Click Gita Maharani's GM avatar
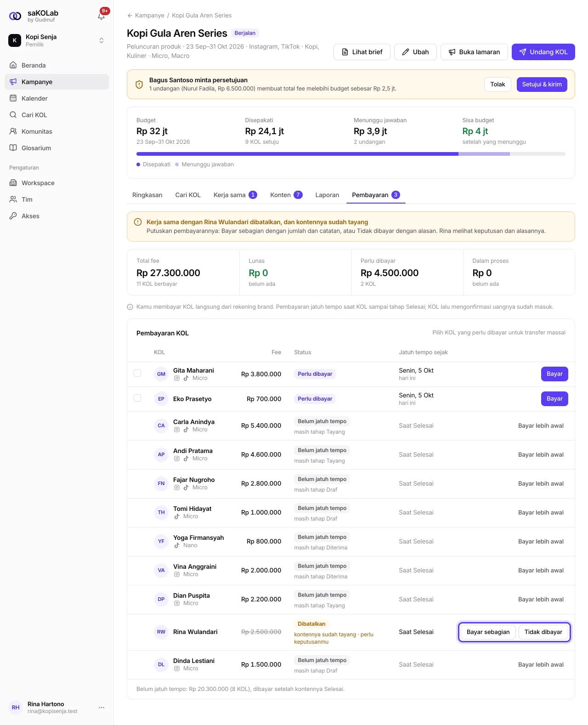This screenshot has height=725, width=588. 161,374
